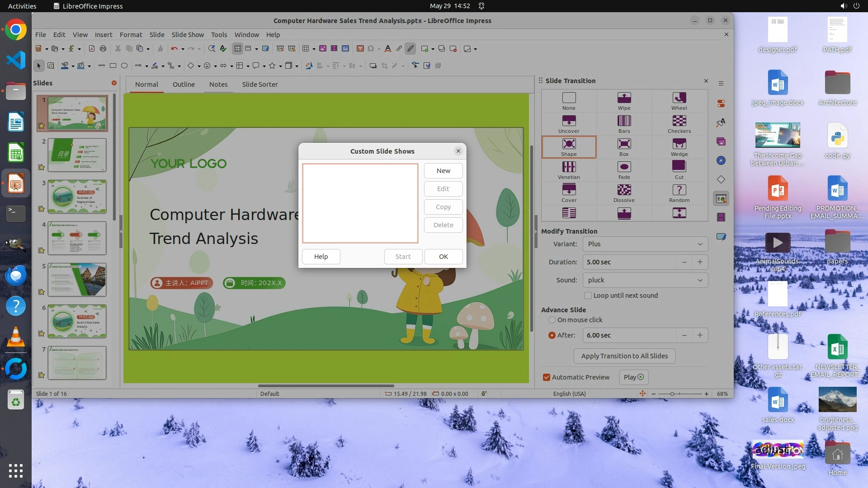Expand the Variant dropdown
Viewport: 868px width, 488px height.
pyautogui.click(x=645, y=244)
